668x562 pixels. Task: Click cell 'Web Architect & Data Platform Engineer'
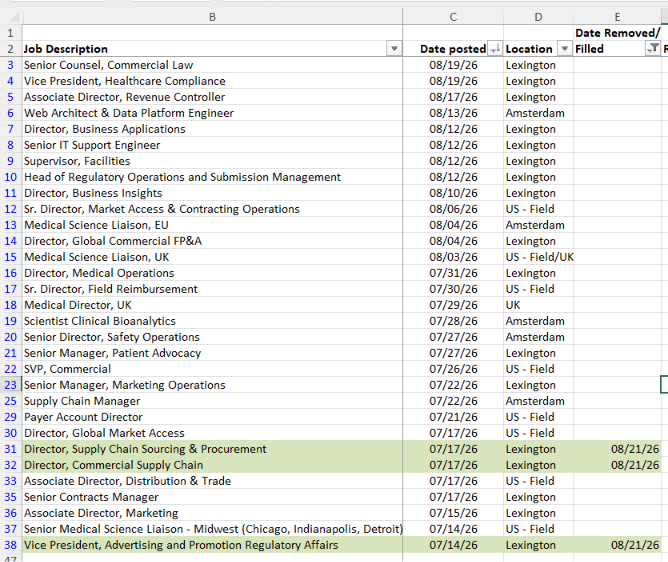point(212,113)
